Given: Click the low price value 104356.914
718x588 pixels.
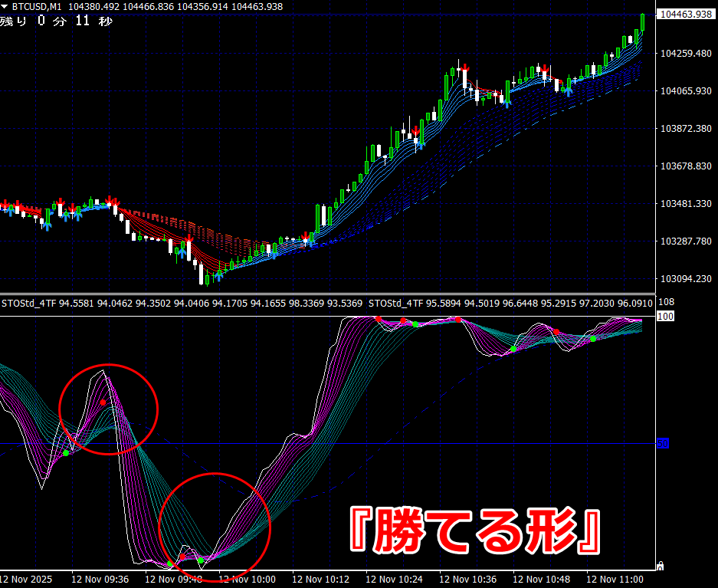Looking at the screenshot, I should tap(202, 6).
